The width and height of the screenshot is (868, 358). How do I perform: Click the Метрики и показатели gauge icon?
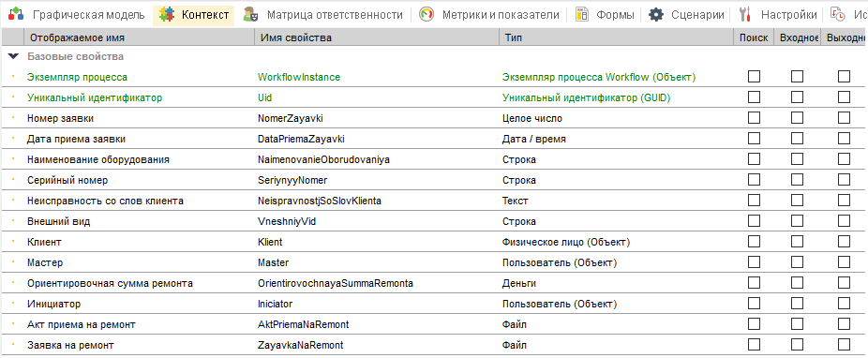pos(426,15)
